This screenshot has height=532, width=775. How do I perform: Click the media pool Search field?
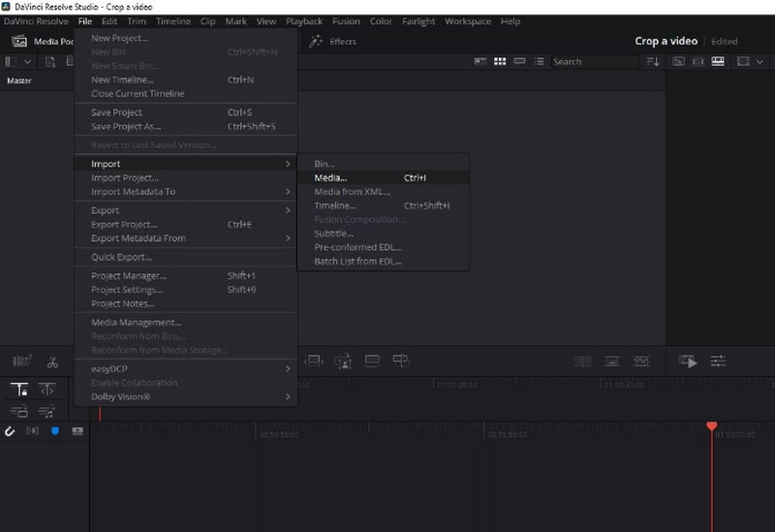click(x=595, y=61)
